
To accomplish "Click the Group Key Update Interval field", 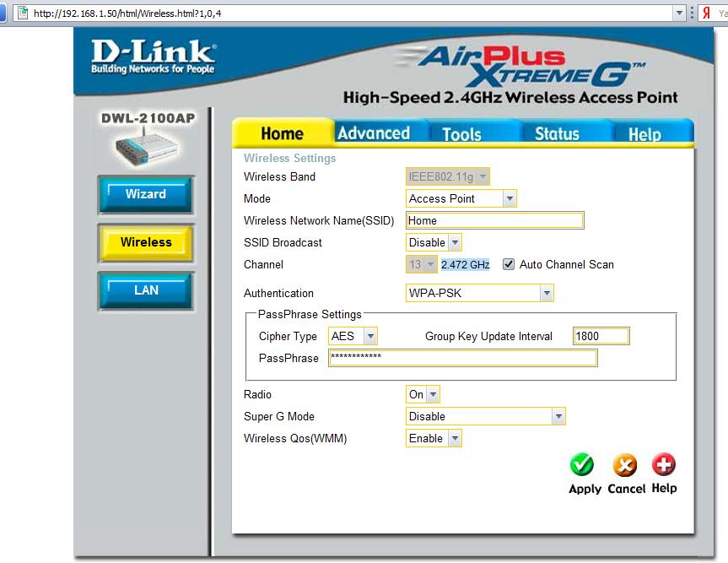I will [x=601, y=336].
